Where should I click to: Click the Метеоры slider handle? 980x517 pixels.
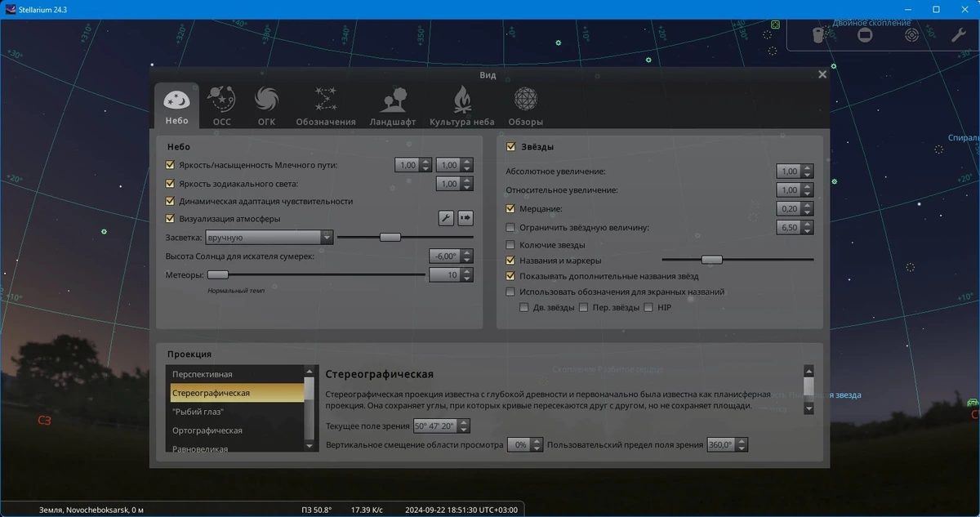point(217,275)
